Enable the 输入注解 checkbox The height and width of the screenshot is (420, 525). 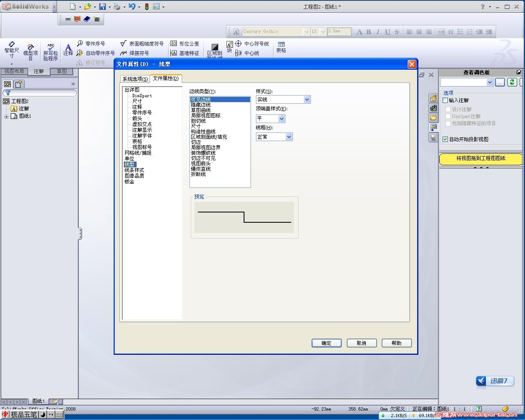point(445,100)
